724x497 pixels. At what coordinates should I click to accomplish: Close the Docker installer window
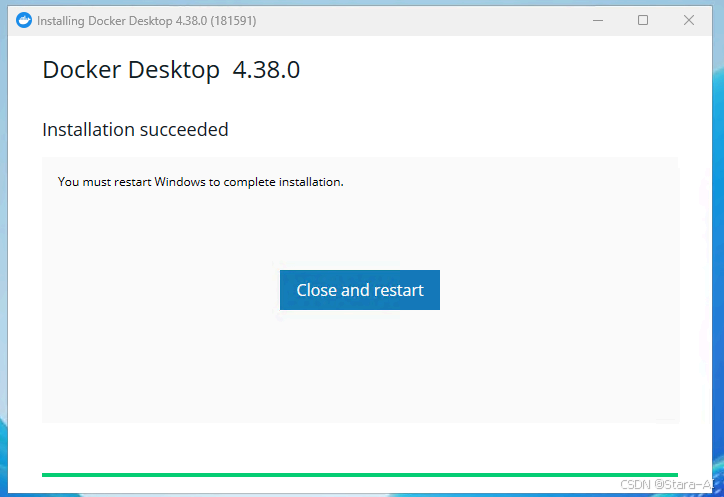pos(688,20)
